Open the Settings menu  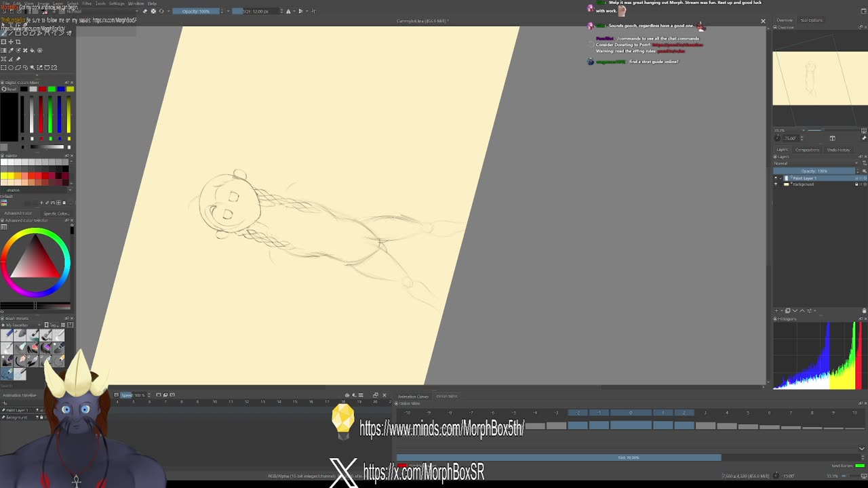tap(117, 3)
